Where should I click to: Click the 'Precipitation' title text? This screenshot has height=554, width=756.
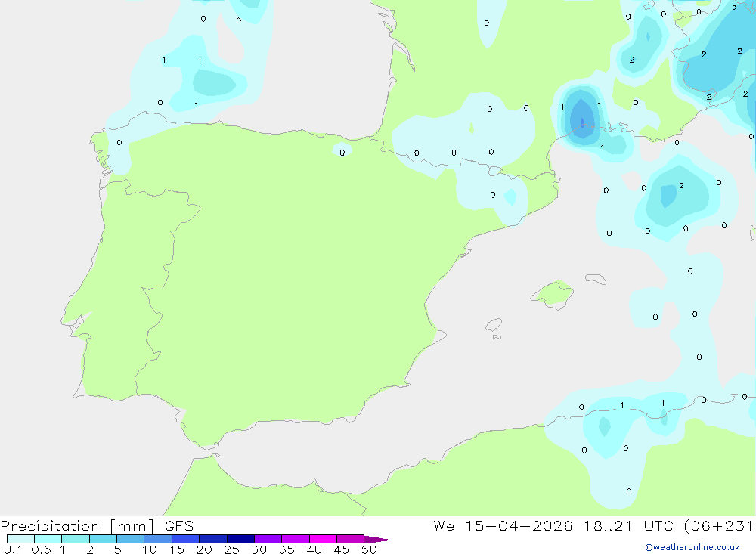[50, 526]
